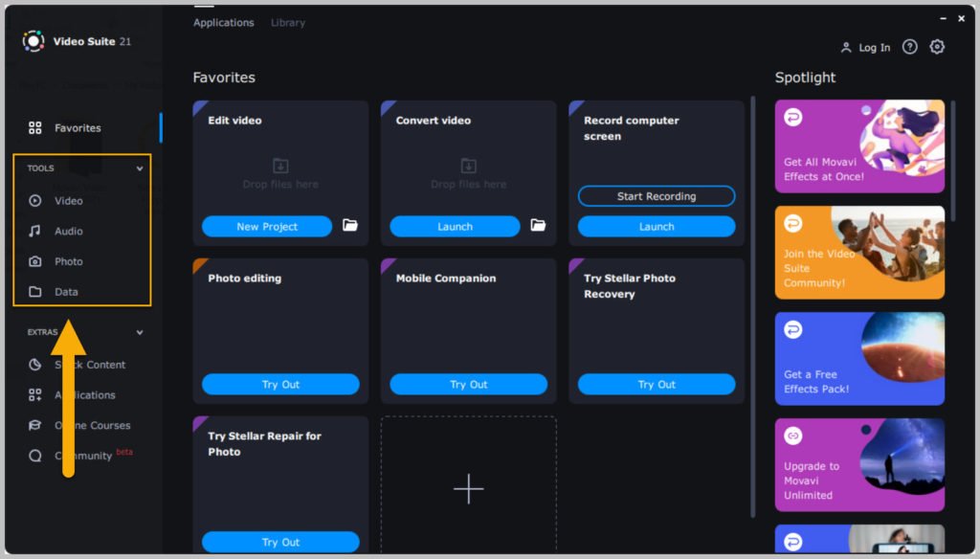Try Out Photo editing
Viewport: 980px width, 559px height.
point(280,384)
